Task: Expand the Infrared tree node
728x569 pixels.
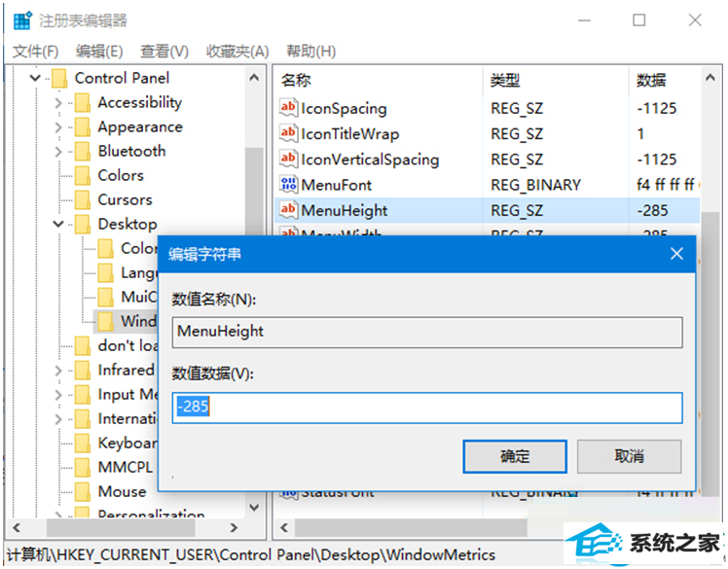Action: 58,371
